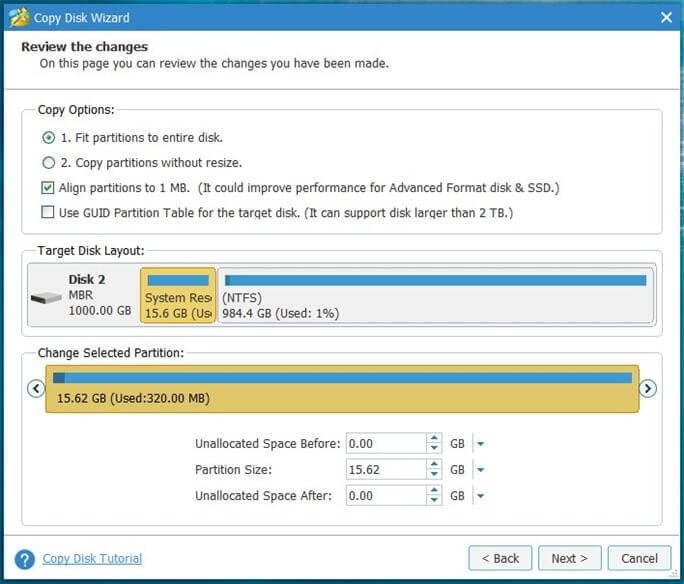
Task: Click the Next button
Action: pyautogui.click(x=569, y=558)
